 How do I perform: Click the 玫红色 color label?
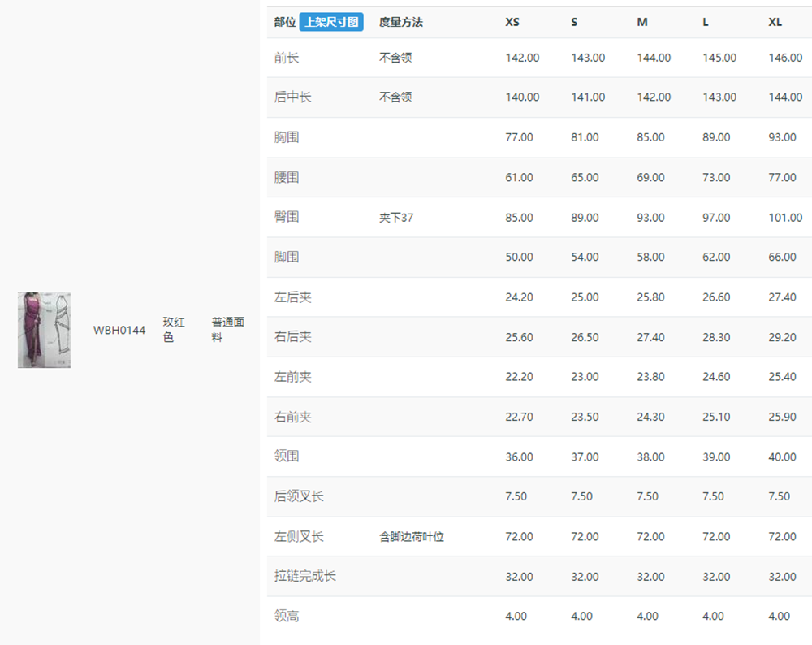174,330
